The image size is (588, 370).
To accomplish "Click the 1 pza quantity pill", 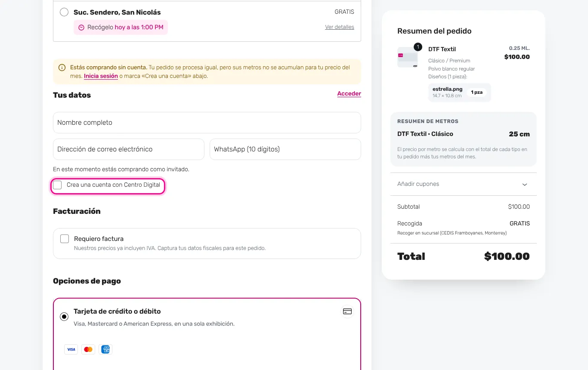I will (477, 92).
